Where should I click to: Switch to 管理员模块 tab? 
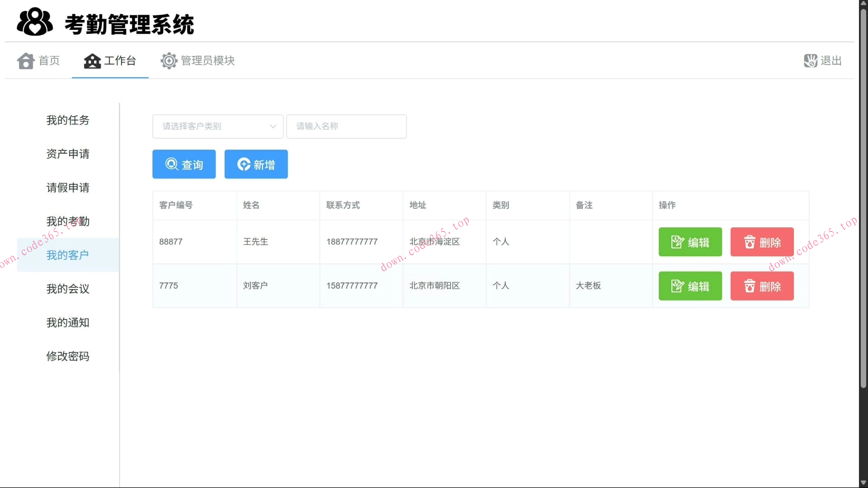tap(208, 61)
